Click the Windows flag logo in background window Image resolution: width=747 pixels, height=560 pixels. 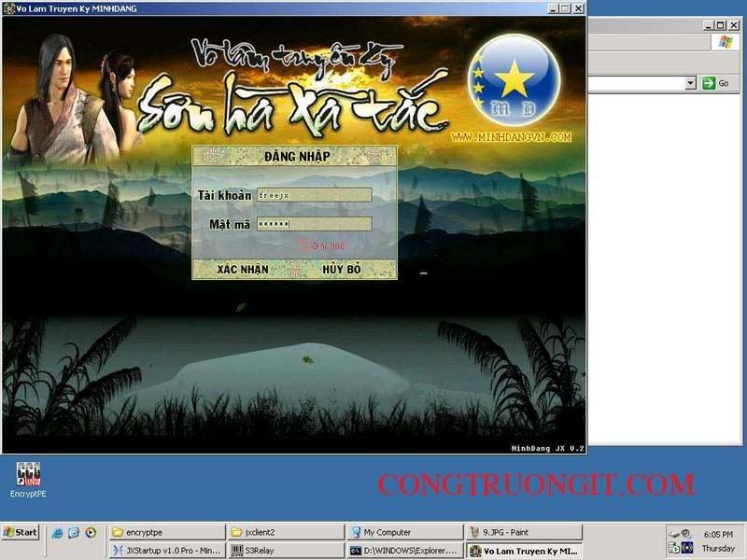pos(726,42)
